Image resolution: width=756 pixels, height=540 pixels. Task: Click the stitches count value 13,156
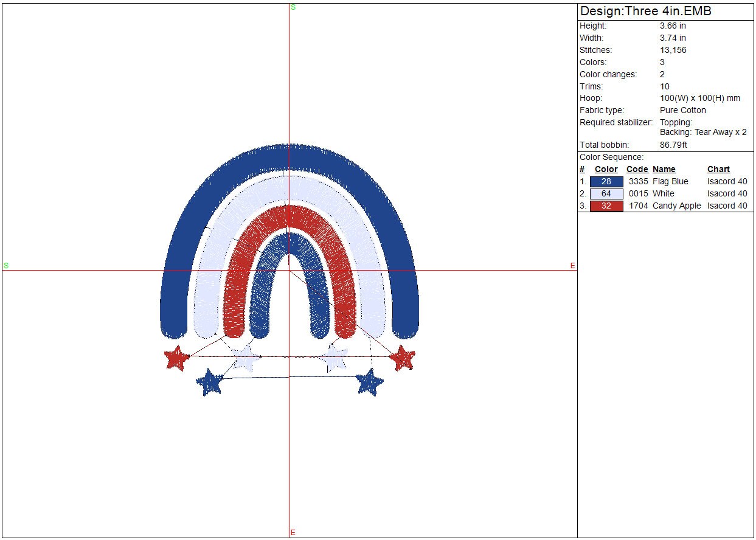pyautogui.click(x=673, y=50)
